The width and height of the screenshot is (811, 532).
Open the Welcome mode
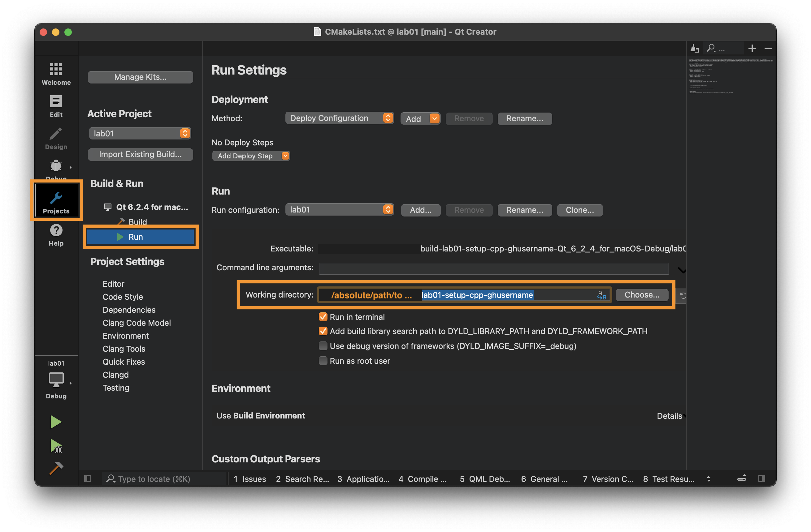click(x=56, y=74)
